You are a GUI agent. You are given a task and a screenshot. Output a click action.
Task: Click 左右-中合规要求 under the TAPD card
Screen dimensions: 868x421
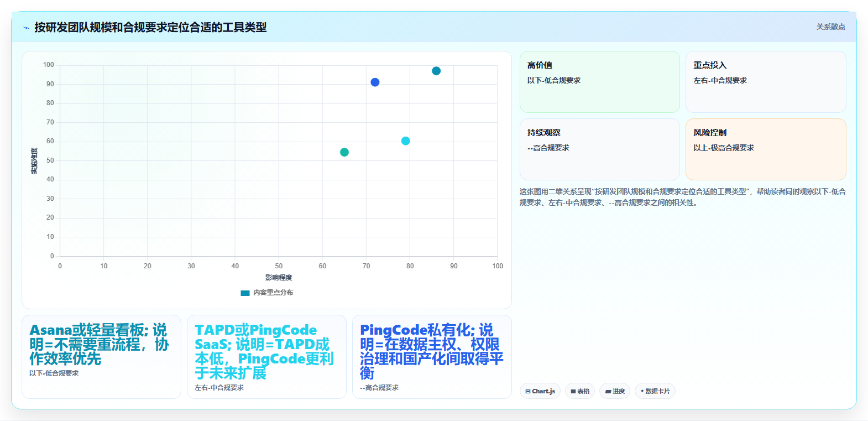(x=219, y=388)
